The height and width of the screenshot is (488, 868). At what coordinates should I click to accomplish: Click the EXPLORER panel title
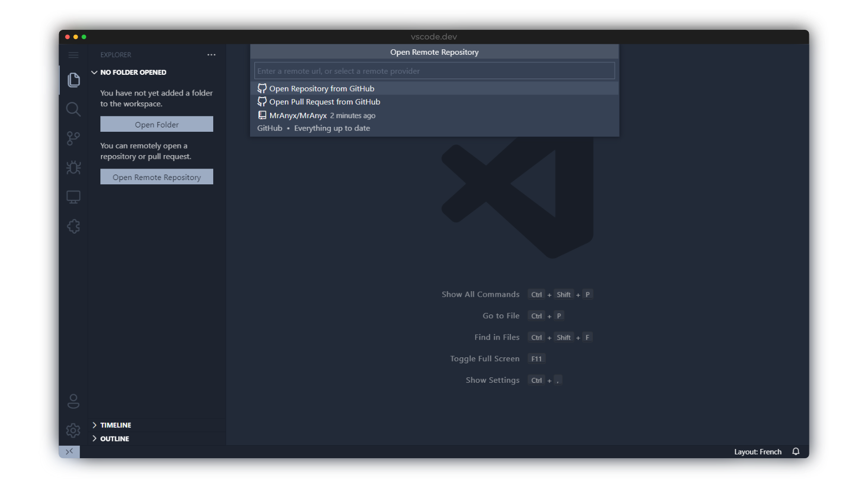(x=116, y=55)
